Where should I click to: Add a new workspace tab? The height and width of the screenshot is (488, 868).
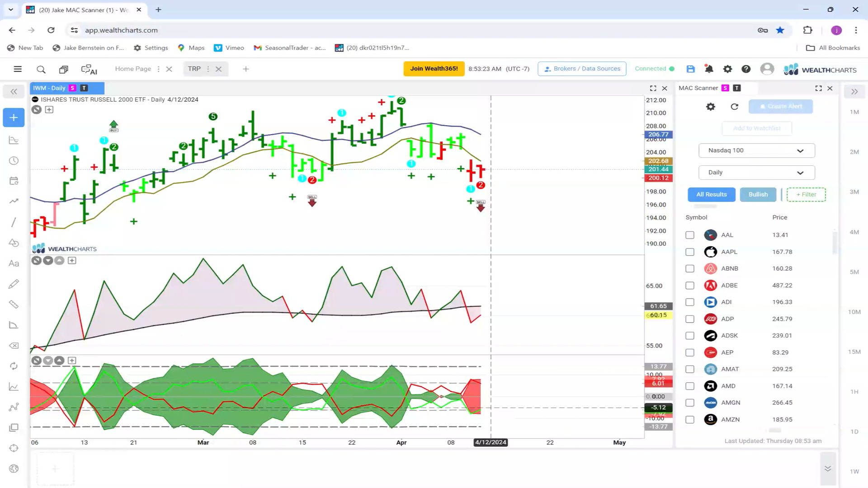click(x=246, y=69)
